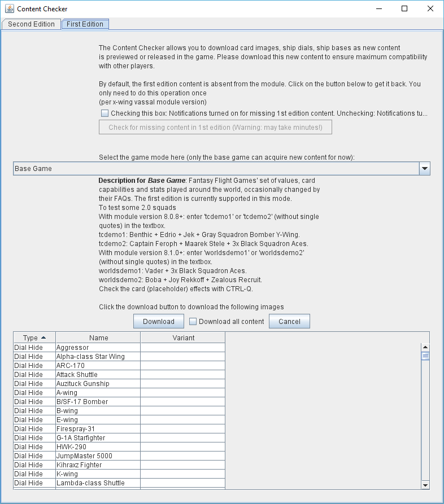Select the HWK-290 row
The width and height of the screenshot is (444, 504).
coord(119,447)
